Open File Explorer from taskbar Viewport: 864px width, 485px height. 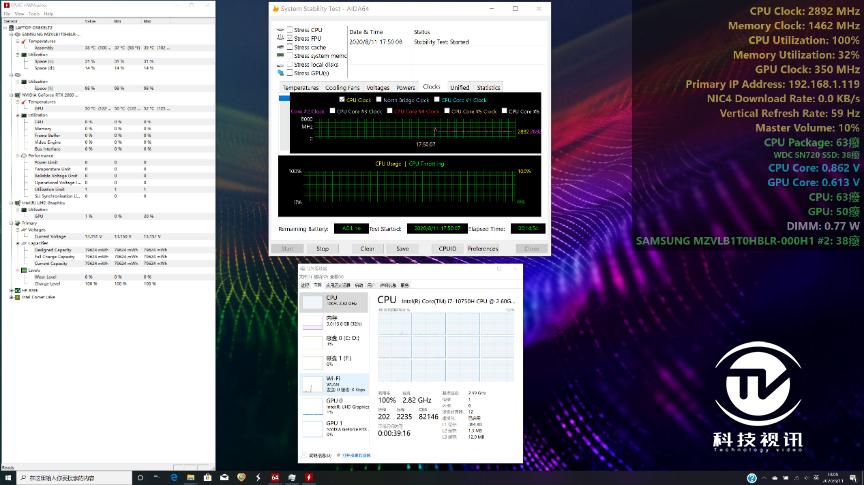191,477
